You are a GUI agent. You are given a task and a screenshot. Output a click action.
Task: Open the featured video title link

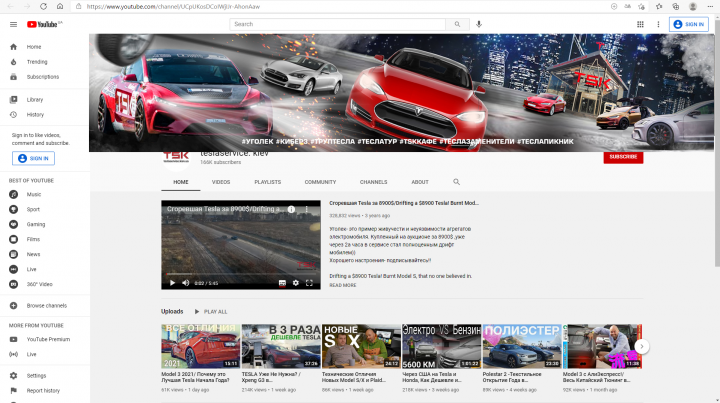[404, 203]
